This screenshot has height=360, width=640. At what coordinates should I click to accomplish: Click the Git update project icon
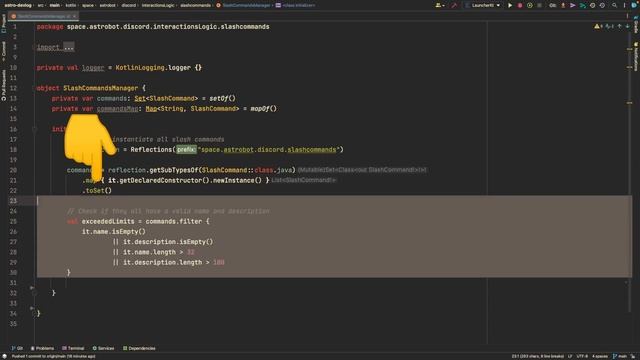[x=563, y=5]
